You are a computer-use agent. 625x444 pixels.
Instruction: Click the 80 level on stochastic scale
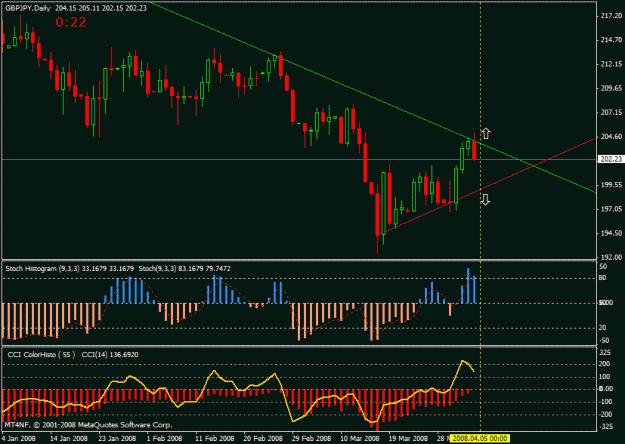click(x=602, y=278)
